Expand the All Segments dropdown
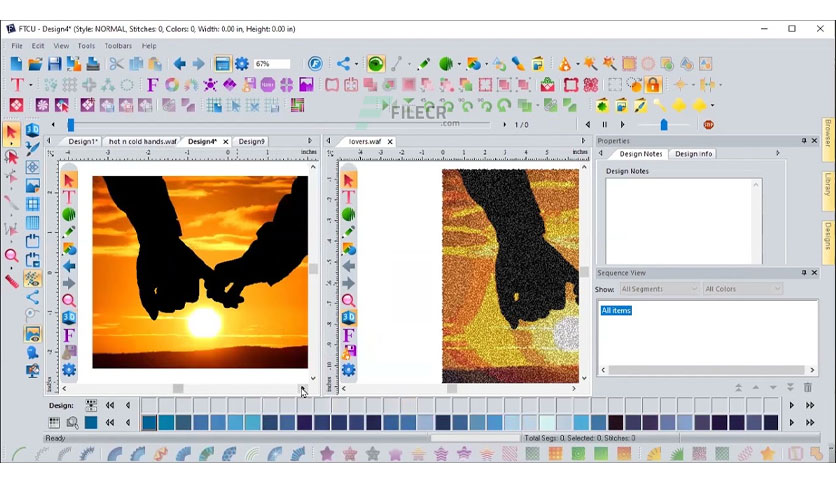The width and height of the screenshot is (836, 484). click(659, 289)
